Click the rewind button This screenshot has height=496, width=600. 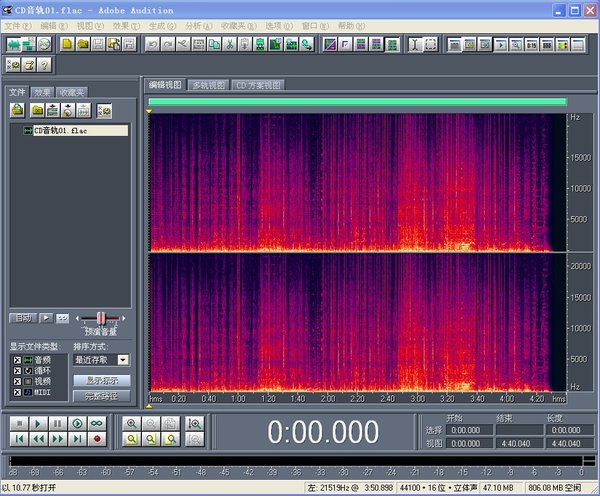coord(38,439)
